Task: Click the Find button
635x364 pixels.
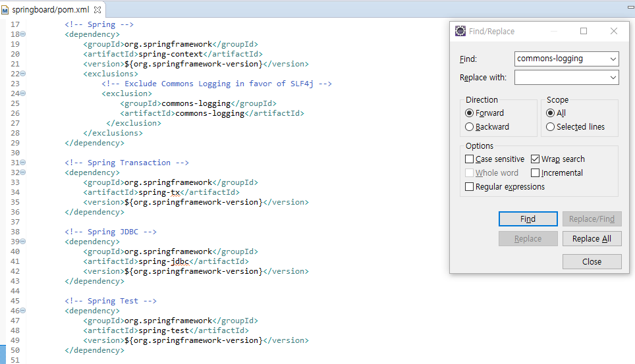Action: click(x=528, y=219)
